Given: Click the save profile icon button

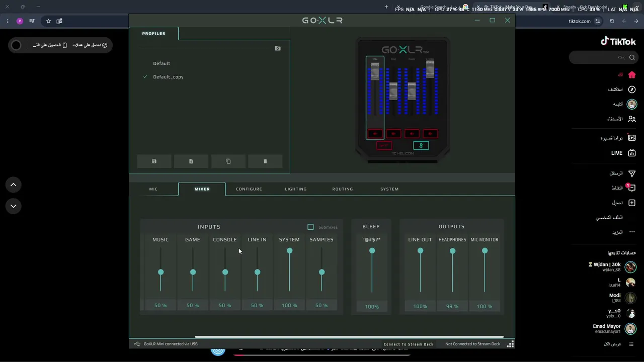Looking at the screenshot, I should (154, 161).
